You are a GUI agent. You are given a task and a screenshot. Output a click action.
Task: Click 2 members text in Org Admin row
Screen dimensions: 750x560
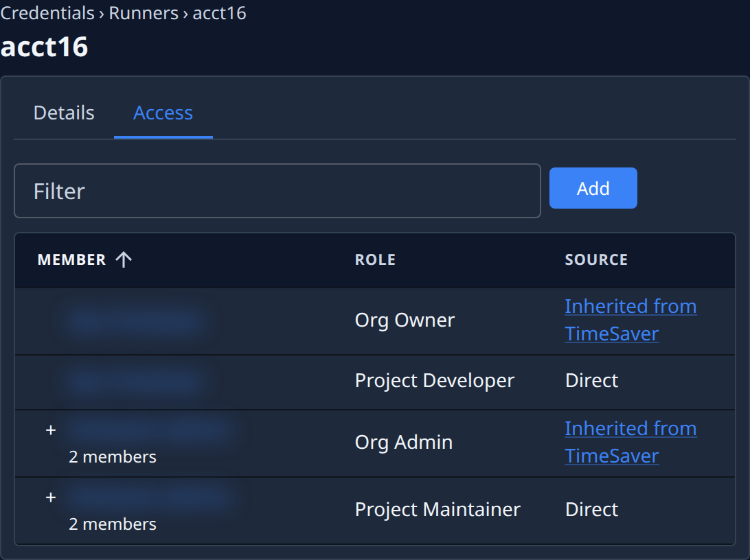[x=113, y=457]
